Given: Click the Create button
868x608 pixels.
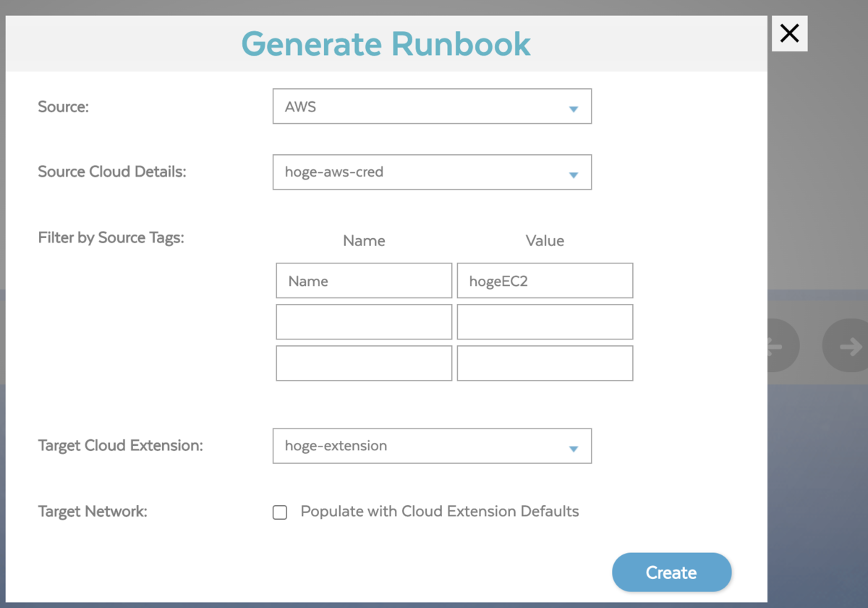Looking at the screenshot, I should [x=671, y=573].
